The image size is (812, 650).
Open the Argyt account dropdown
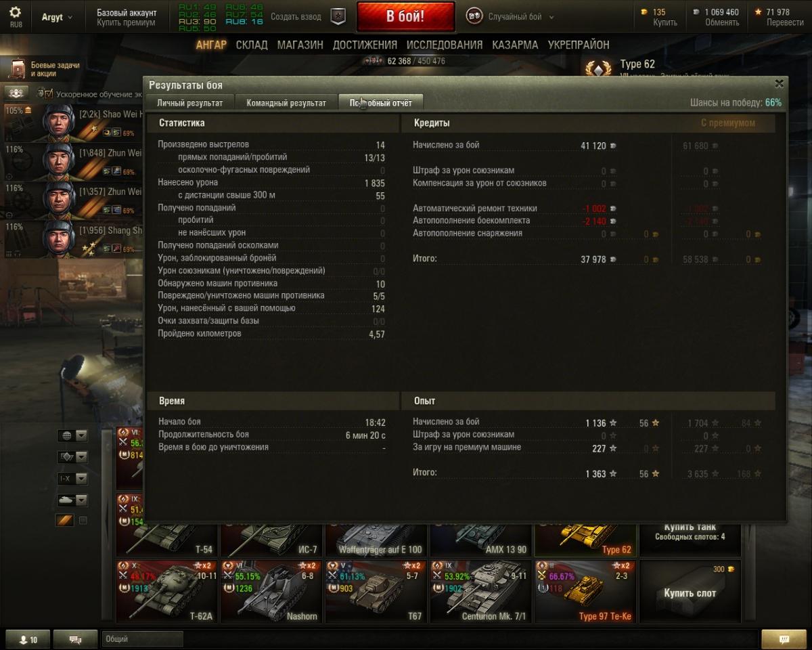(58, 17)
